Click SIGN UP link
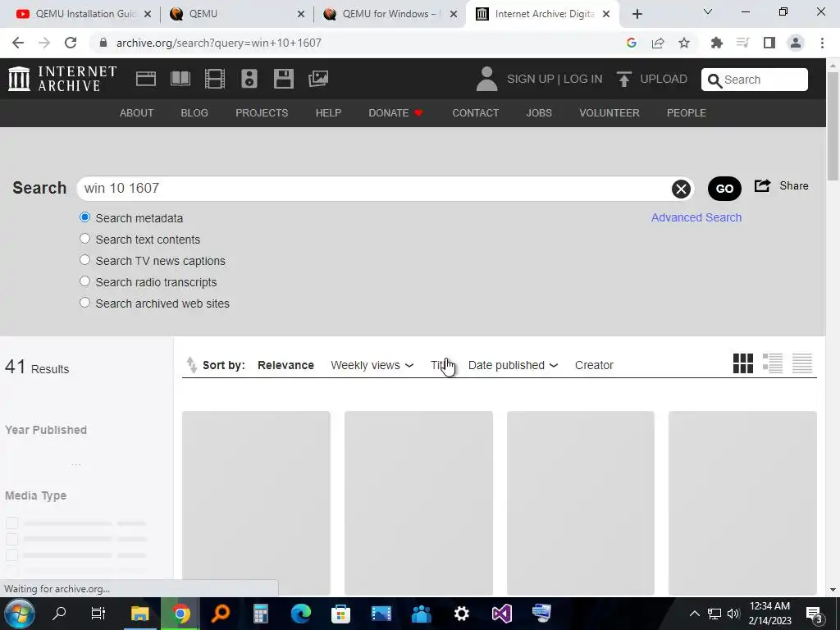 [531, 79]
